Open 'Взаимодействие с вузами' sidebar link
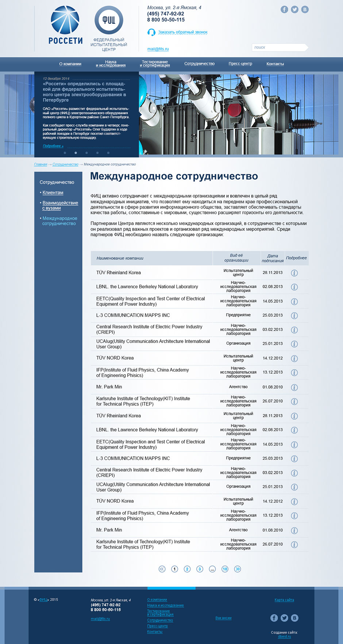The height and width of the screenshot is (644, 343). click(60, 205)
